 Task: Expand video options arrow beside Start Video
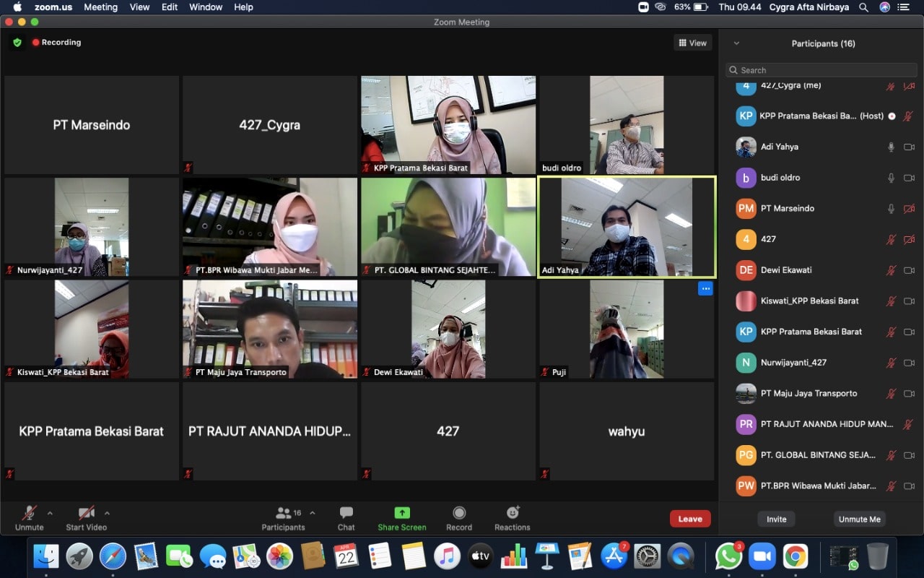point(107,513)
